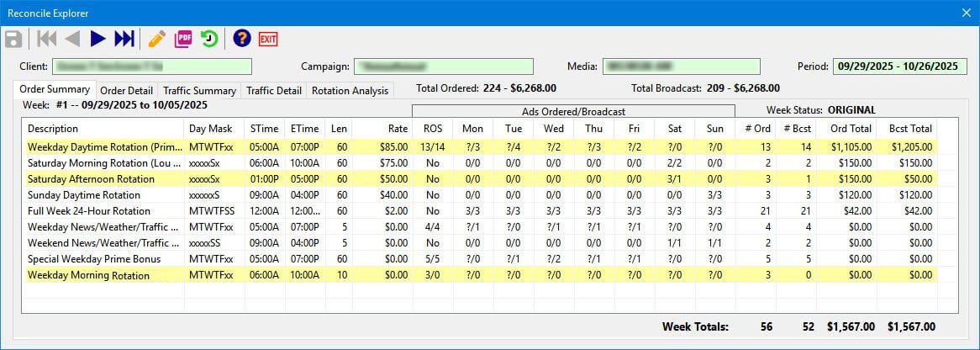
Task: Click the STime column header
Action: tap(265, 129)
